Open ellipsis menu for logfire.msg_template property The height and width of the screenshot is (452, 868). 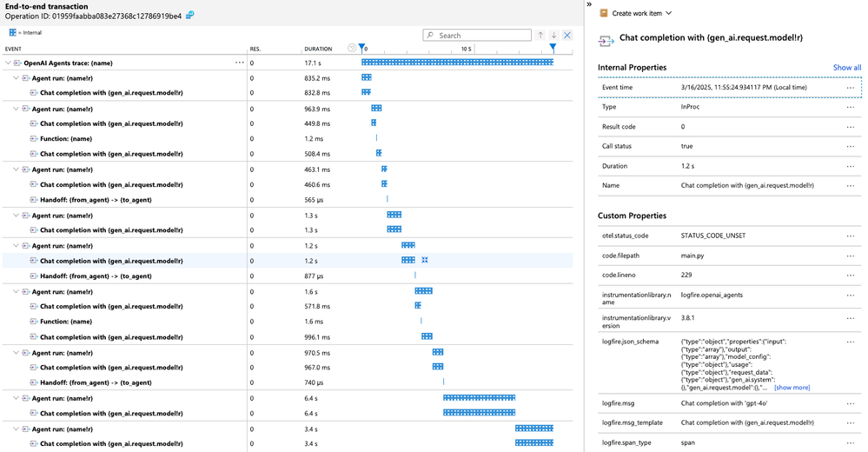(851, 422)
